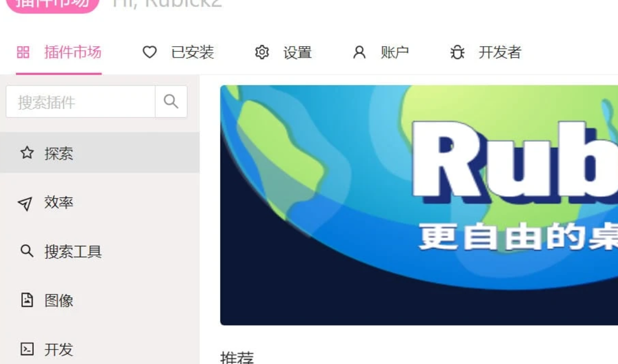Select the 开发 category
Image resolution: width=618 pixels, height=364 pixels.
tap(100, 349)
